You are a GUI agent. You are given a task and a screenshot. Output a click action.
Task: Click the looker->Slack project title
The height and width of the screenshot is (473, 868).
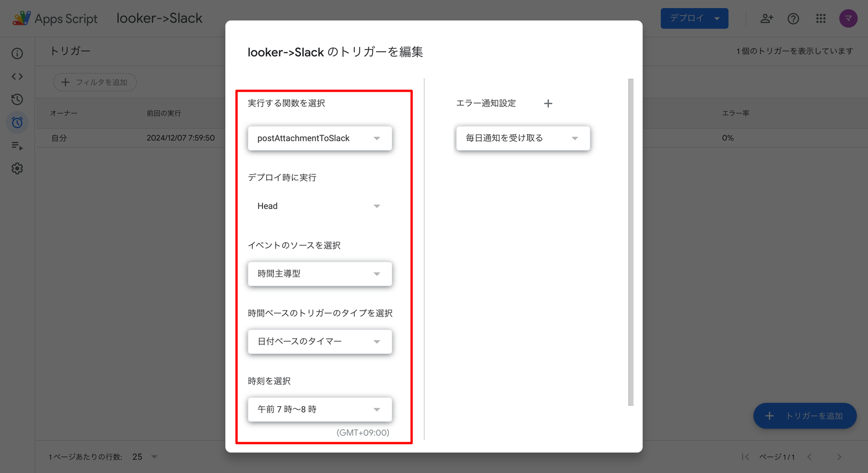coord(159,18)
